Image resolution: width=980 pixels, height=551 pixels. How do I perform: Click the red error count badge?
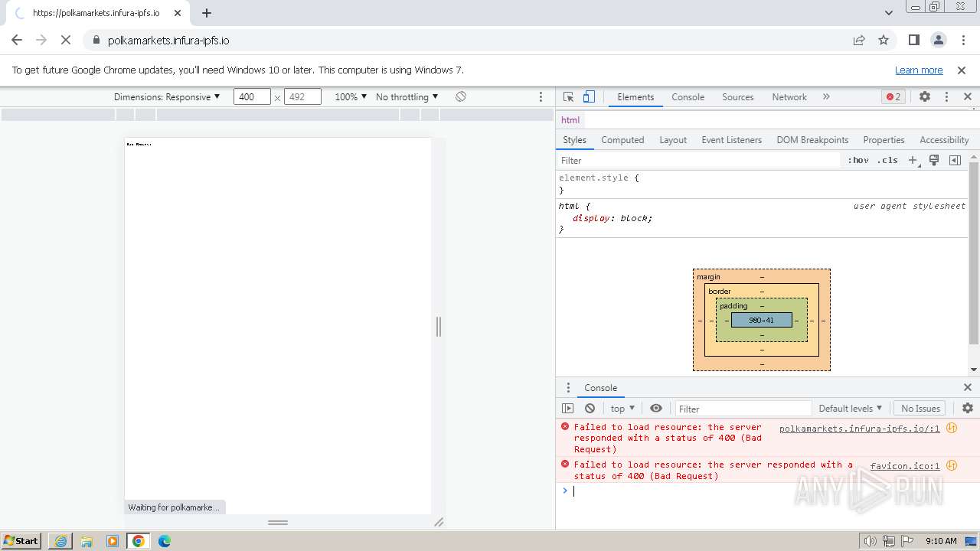[x=893, y=97]
